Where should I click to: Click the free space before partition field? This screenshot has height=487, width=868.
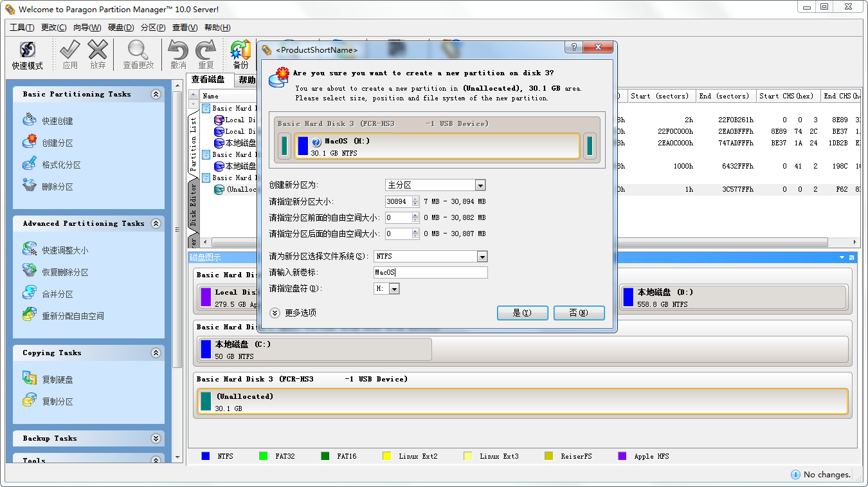(398, 217)
